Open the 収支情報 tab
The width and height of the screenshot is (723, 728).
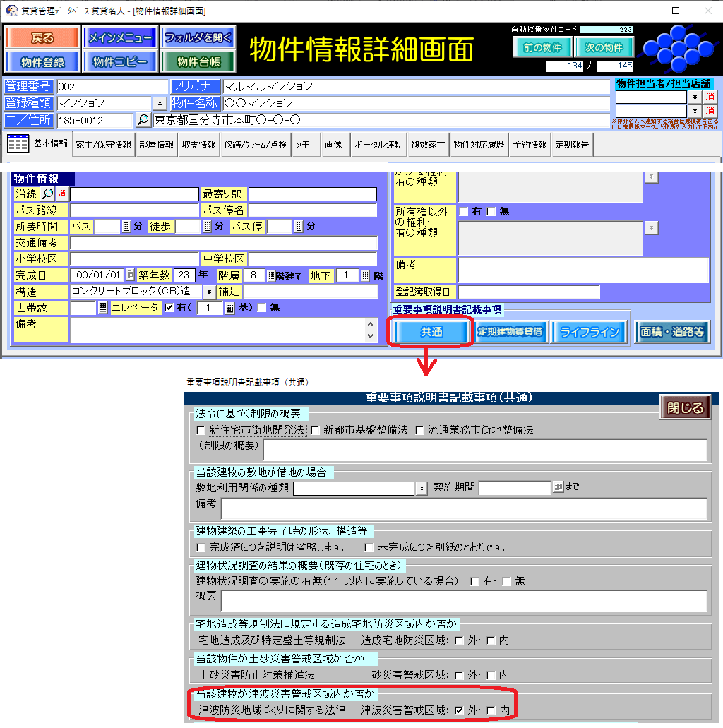(198, 144)
